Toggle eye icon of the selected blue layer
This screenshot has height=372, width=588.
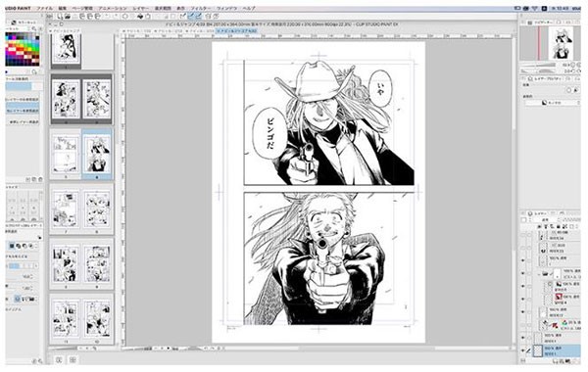click(523, 351)
